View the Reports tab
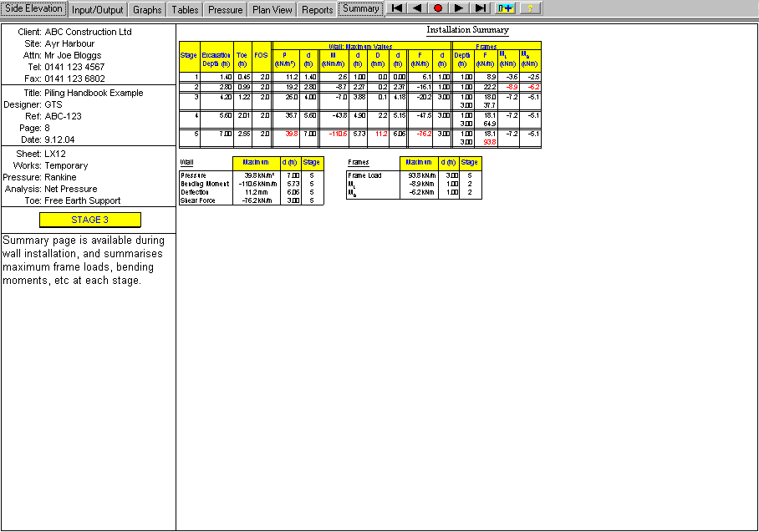This screenshot has height=532, width=759. coord(318,9)
